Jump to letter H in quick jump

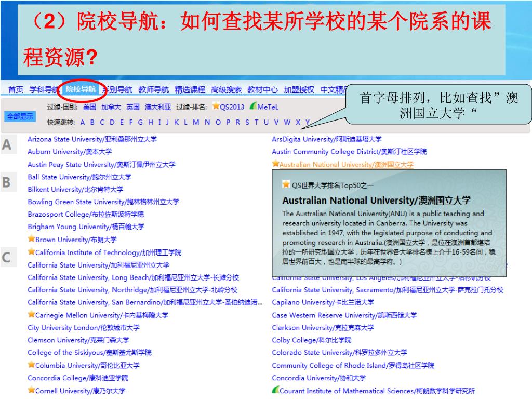coord(150,122)
